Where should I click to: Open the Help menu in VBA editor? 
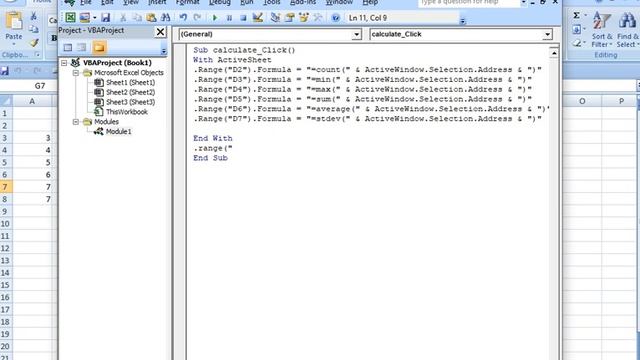[370, 2]
